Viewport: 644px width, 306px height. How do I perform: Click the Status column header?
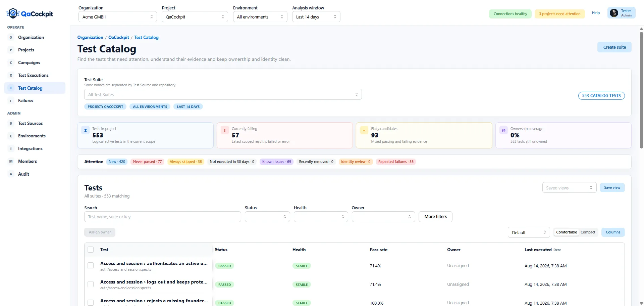221,250
